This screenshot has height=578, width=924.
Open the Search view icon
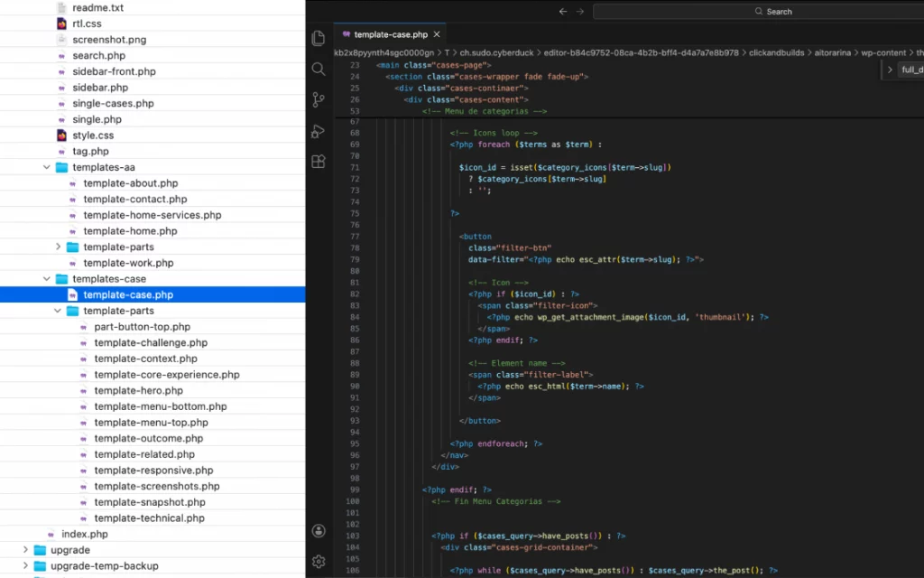tap(318, 69)
